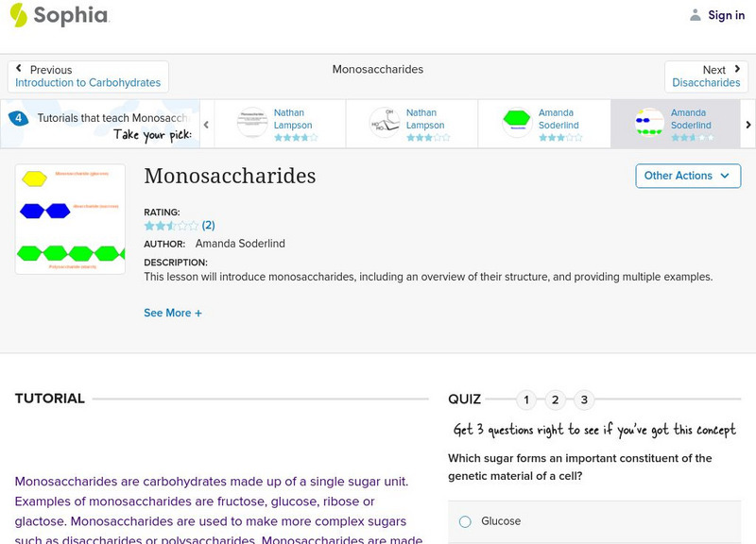Click the carousel right arrow
The height and width of the screenshot is (544, 756).
tap(747, 124)
